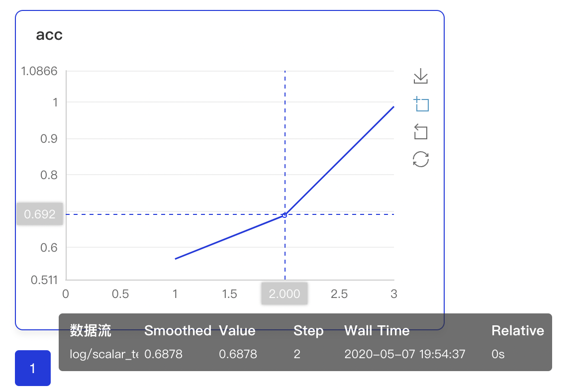Click the x-axis tick label 3
577x392 pixels.
(394, 294)
